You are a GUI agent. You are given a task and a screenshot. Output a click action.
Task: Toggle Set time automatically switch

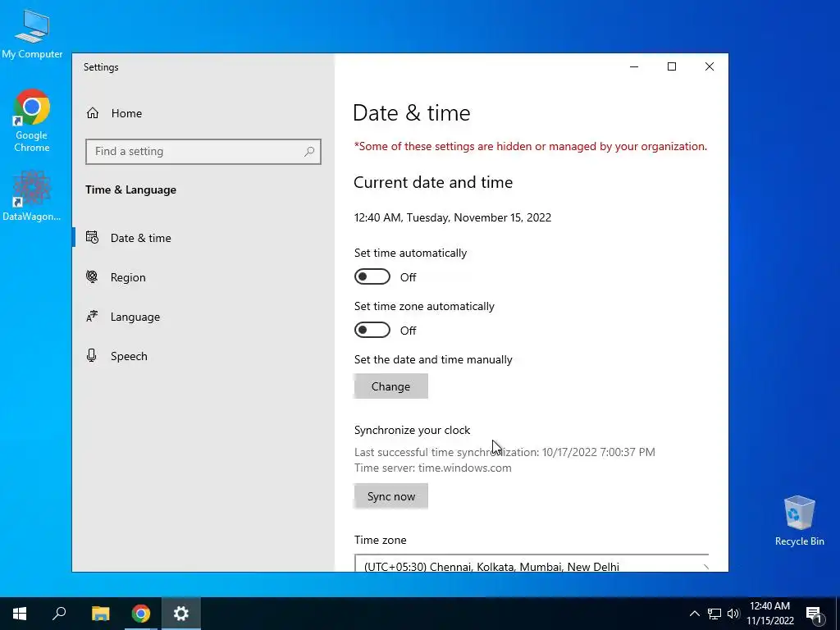click(x=372, y=277)
